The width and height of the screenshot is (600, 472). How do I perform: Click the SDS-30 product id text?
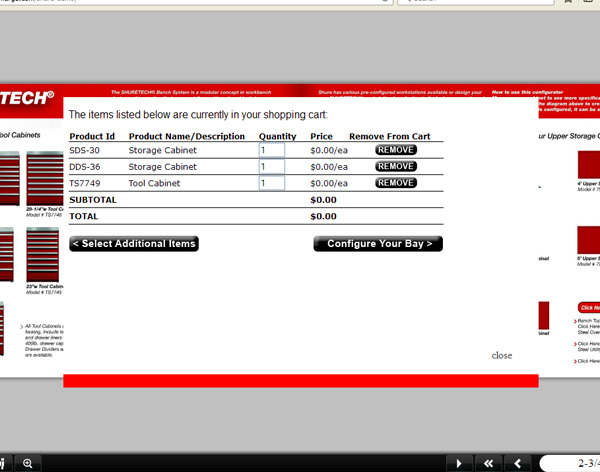(85, 150)
